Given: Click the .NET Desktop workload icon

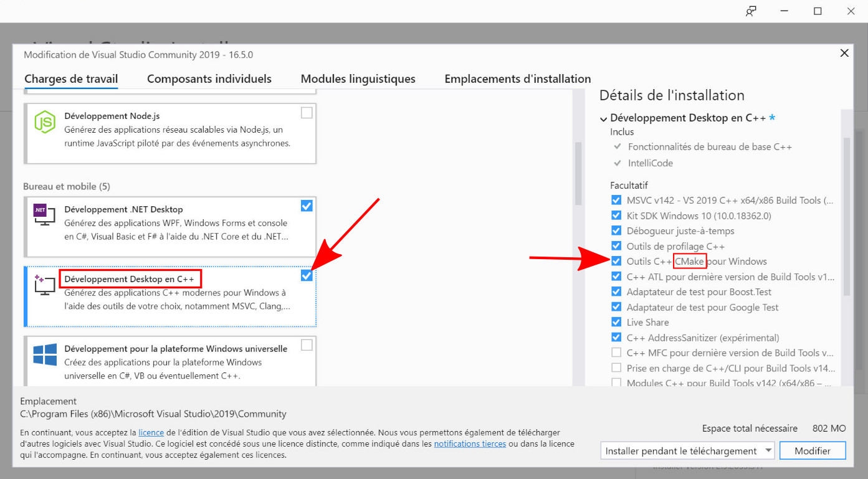Looking at the screenshot, I should click(x=45, y=215).
